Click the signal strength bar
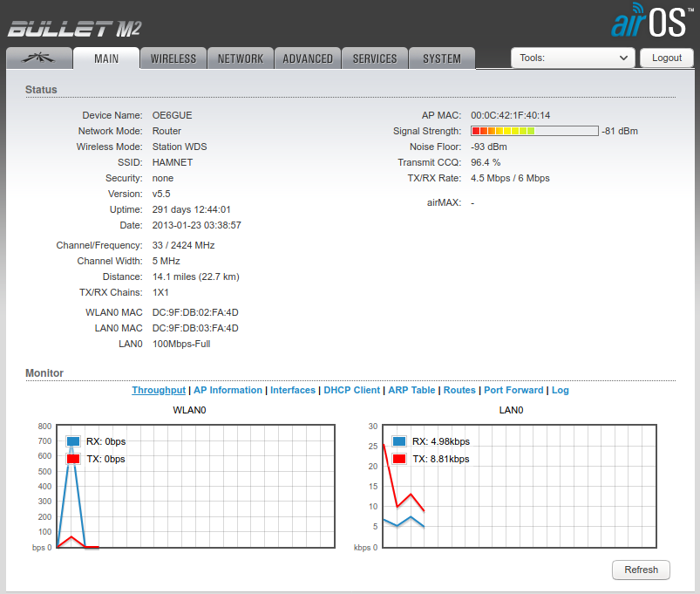 coord(534,131)
